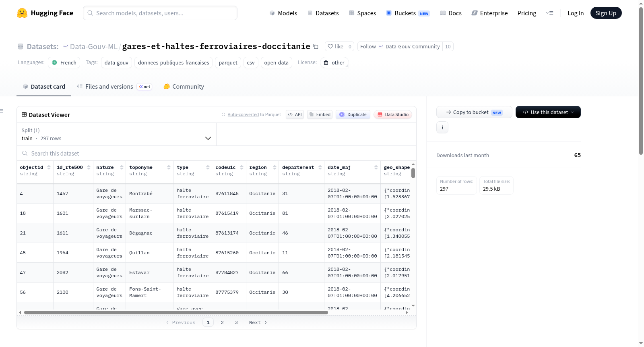Open the expanded navigation menu icon

coord(549,13)
